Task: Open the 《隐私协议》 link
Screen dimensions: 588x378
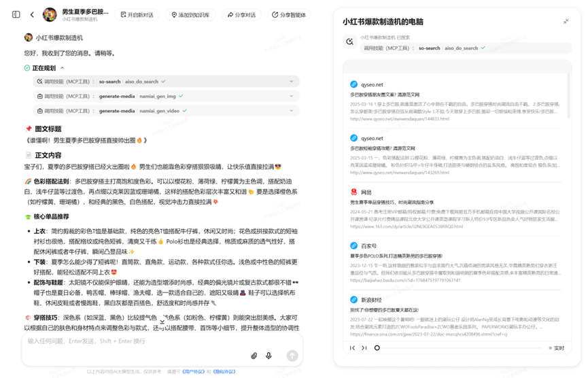Action: (224, 372)
